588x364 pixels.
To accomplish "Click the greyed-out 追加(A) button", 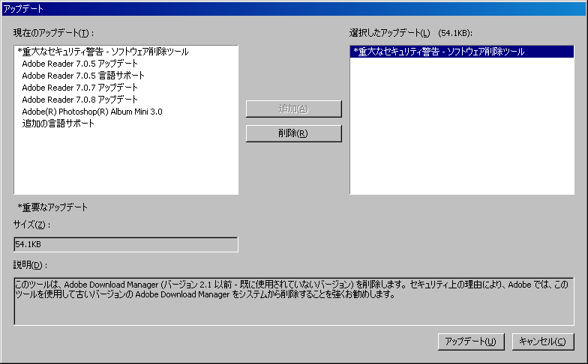I will [293, 109].
